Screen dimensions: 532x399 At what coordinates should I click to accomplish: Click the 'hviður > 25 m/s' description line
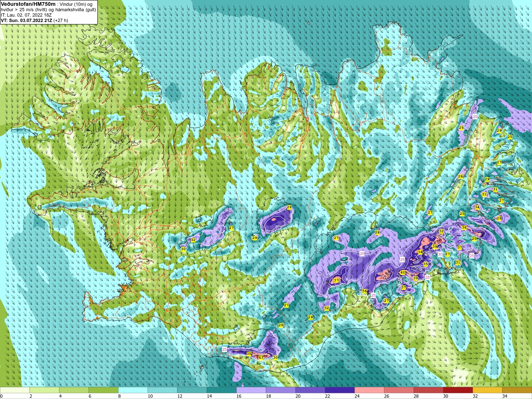(48, 10)
